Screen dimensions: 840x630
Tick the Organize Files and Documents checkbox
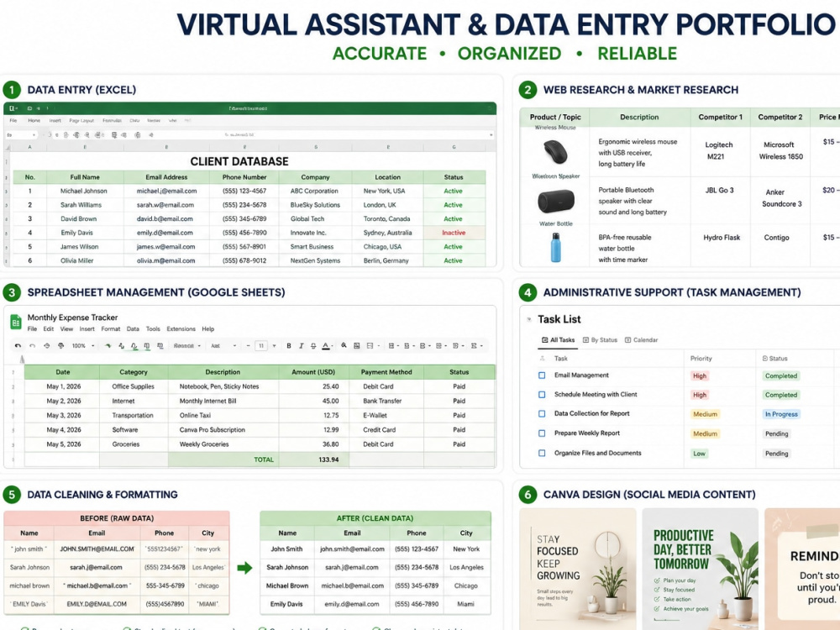tap(542, 453)
